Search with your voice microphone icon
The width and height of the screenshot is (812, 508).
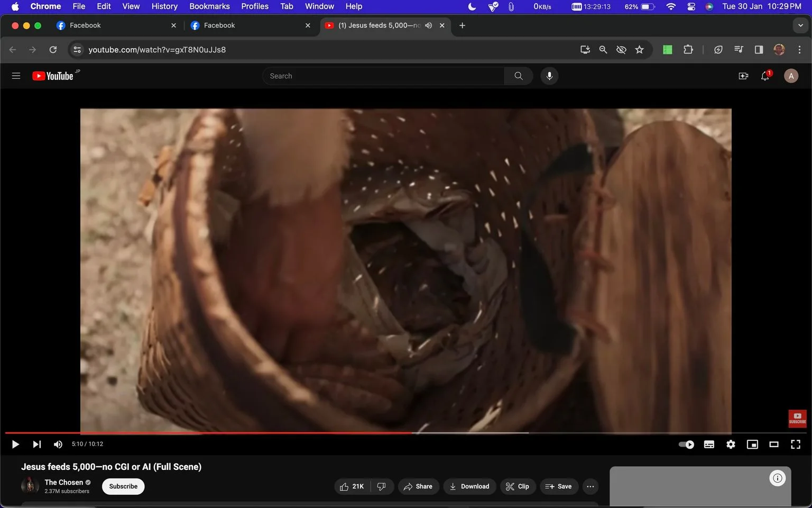pyautogui.click(x=549, y=76)
